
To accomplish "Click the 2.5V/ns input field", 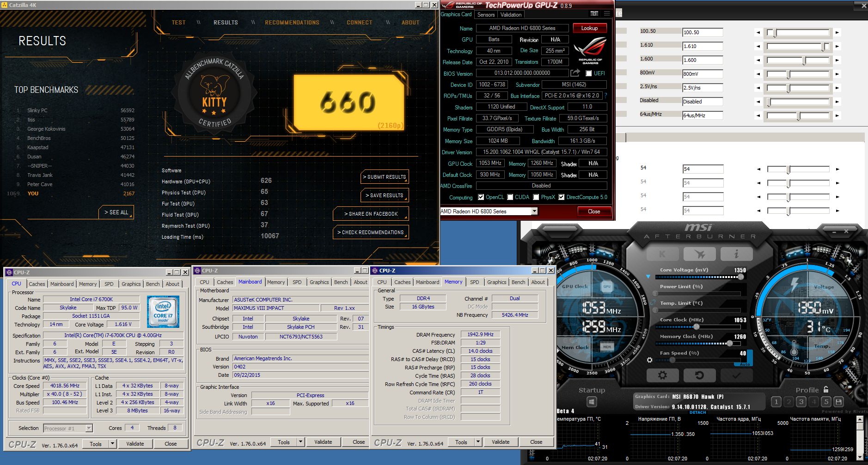I will coord(703,88).
